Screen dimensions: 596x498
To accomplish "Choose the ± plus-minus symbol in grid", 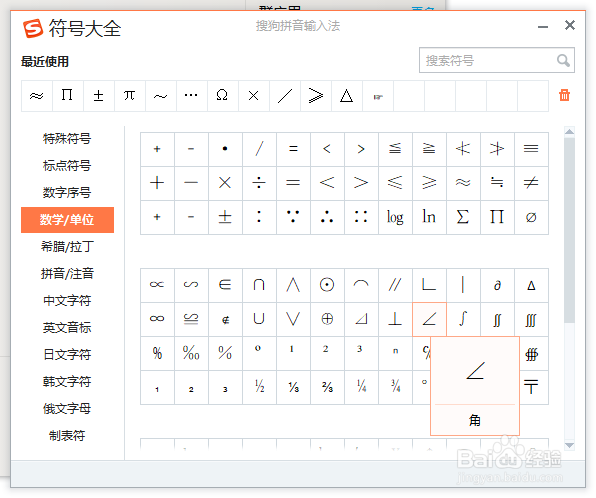I will (225, 217).
